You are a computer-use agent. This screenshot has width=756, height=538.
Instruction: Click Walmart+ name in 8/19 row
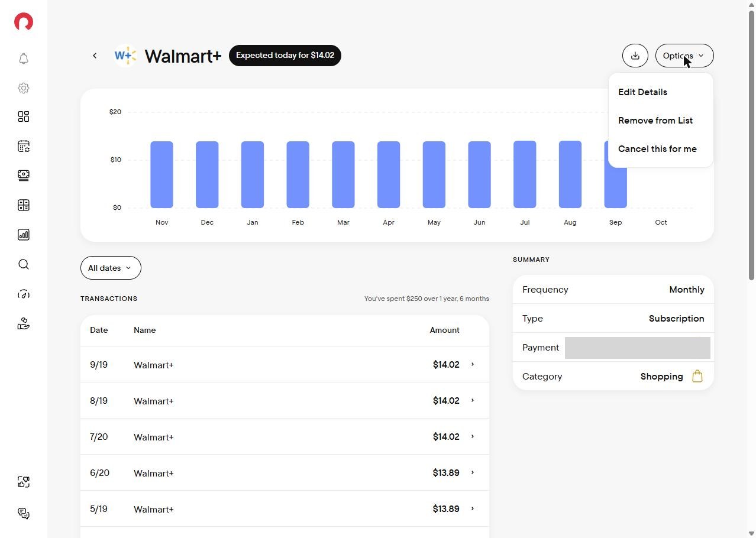point(154,401)
